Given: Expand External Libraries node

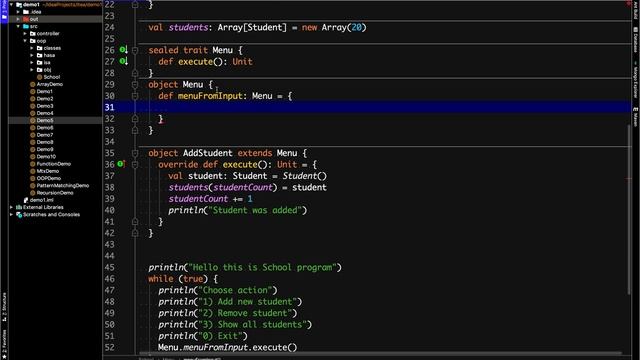Looking at the screenshot, I should pyautogui.click(x=11, y=207).
